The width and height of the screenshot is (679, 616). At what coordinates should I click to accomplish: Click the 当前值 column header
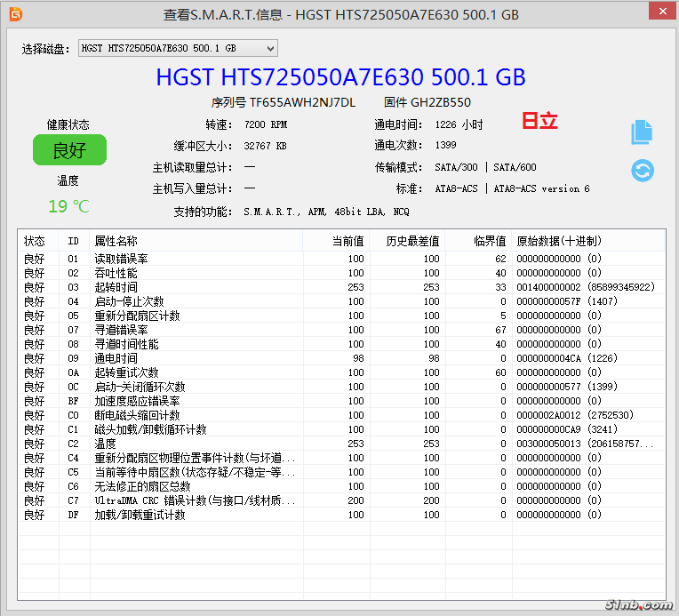tap(347, 241)
